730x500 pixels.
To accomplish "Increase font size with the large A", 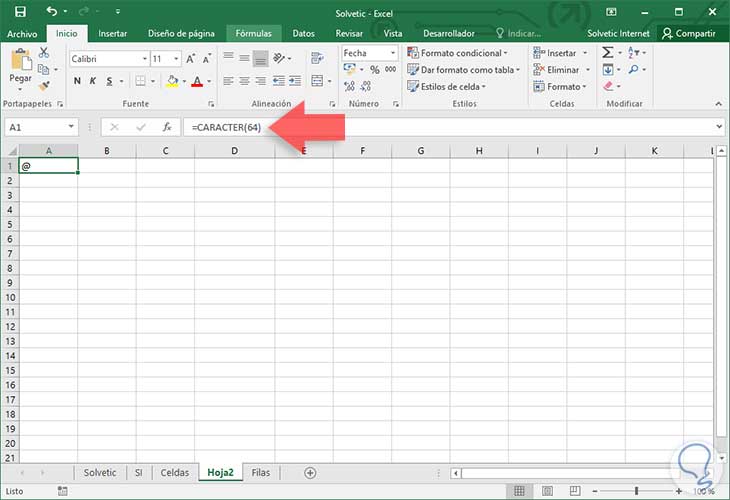I will [190, 59].
